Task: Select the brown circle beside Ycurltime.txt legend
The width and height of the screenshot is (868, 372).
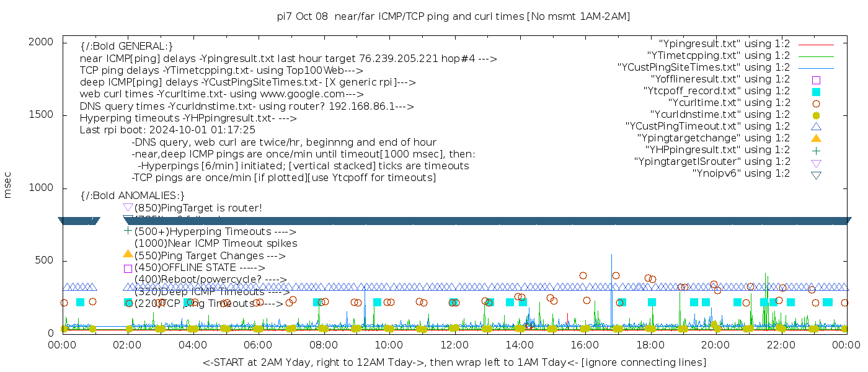Action: (816, 103)
